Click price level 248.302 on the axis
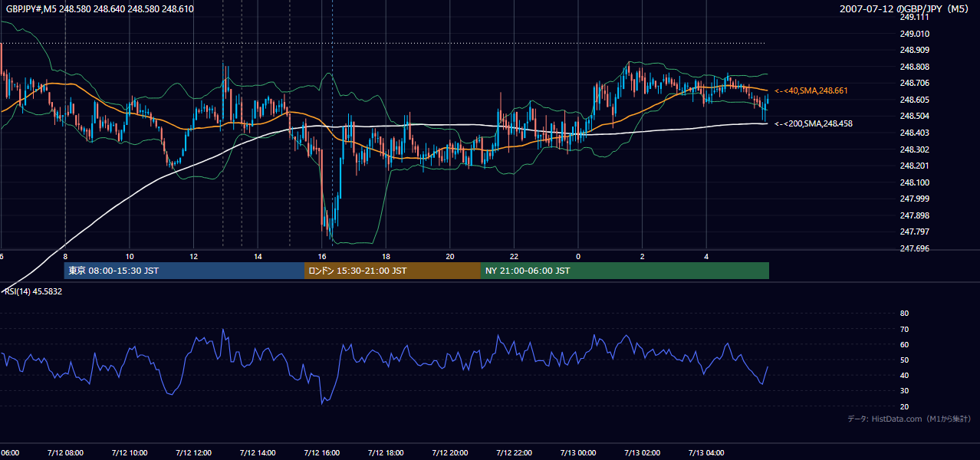This screenshot has height=460, width=980. [914, 149]
